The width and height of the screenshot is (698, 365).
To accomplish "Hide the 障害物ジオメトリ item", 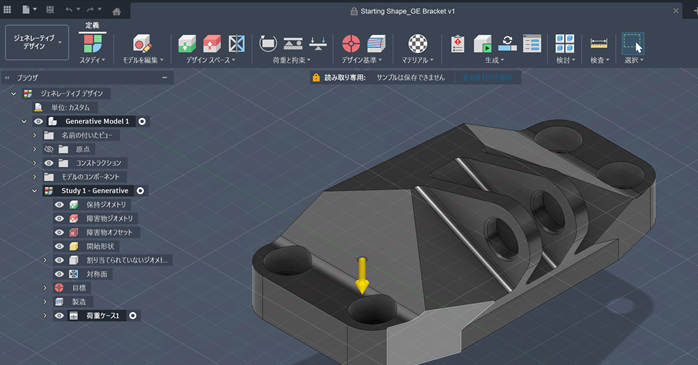I will pos(59,219).
